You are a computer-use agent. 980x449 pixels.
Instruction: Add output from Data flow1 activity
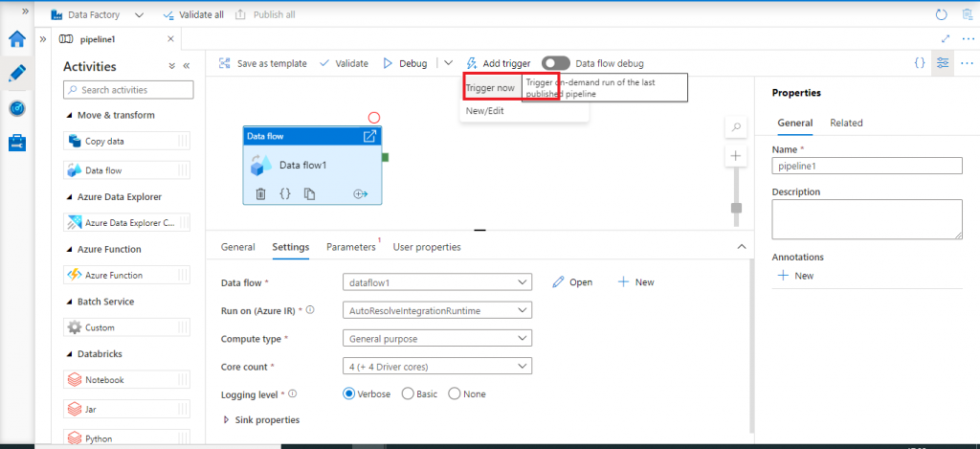coord(361,193)
